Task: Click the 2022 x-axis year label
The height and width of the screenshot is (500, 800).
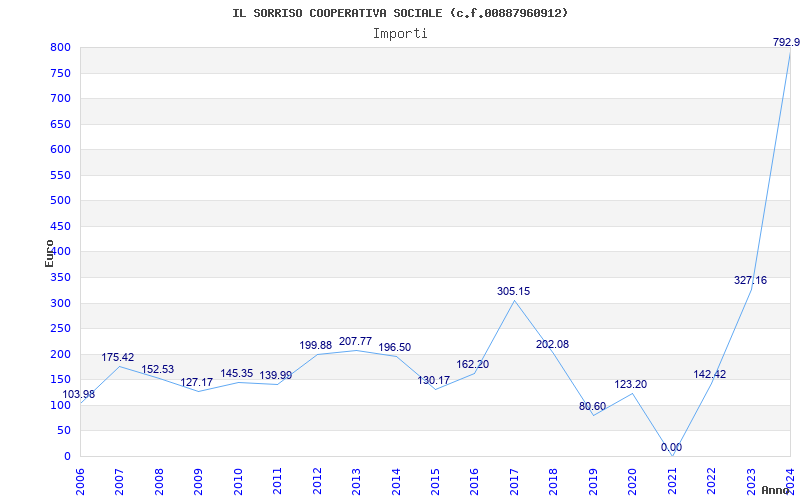Action: click(711, 482)
